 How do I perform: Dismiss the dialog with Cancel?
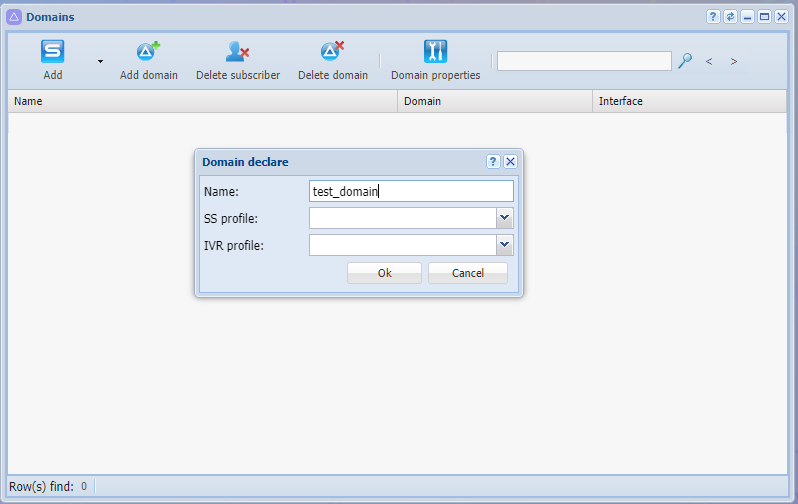point(468,273)
